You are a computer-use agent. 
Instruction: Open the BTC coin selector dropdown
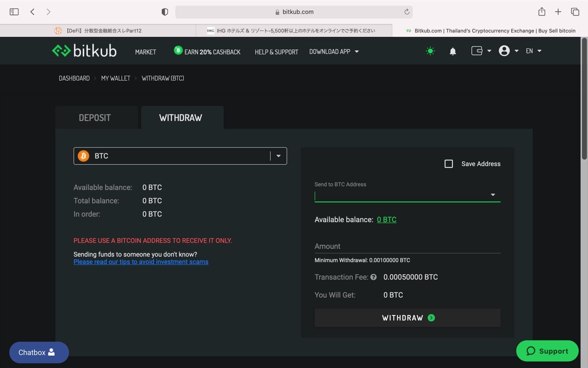coord(180,156)
